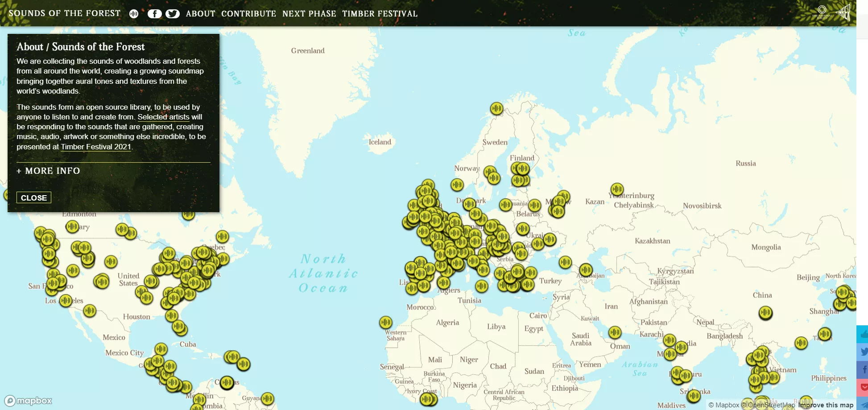Open the About menu item
Screen dimensions: 868x410
(201, 14)
